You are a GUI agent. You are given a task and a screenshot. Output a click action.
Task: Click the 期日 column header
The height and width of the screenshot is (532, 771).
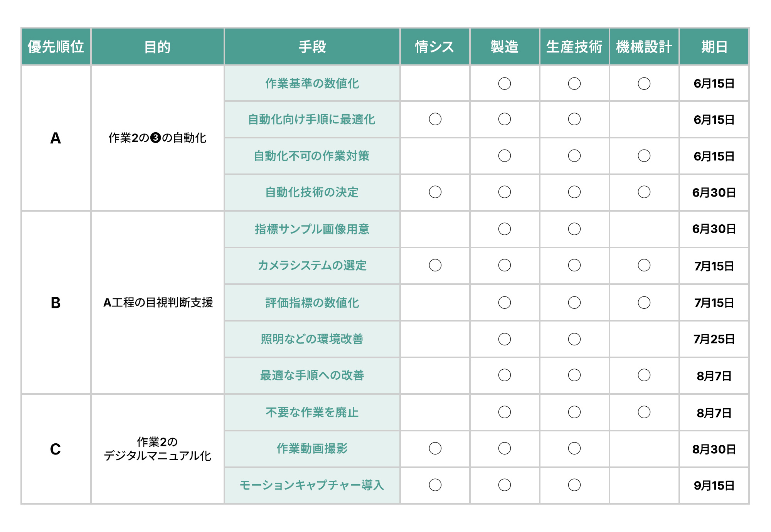[x=714, y=47]
